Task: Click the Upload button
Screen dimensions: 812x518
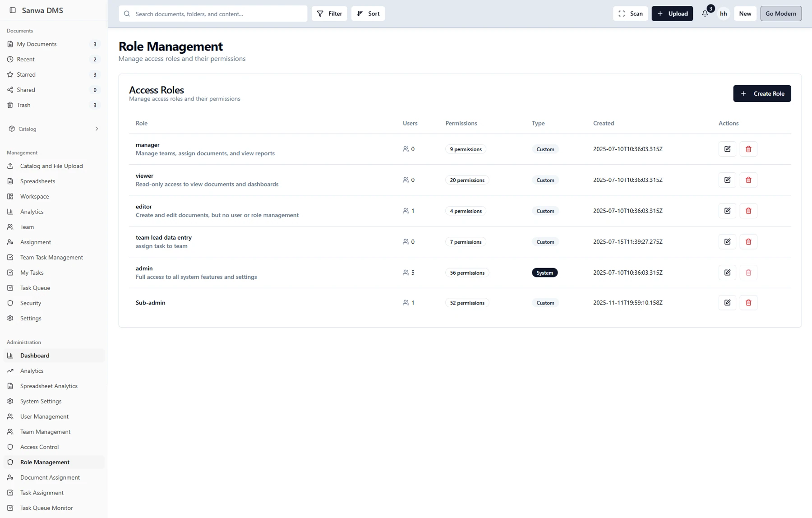Action: (x=672, y=14)
